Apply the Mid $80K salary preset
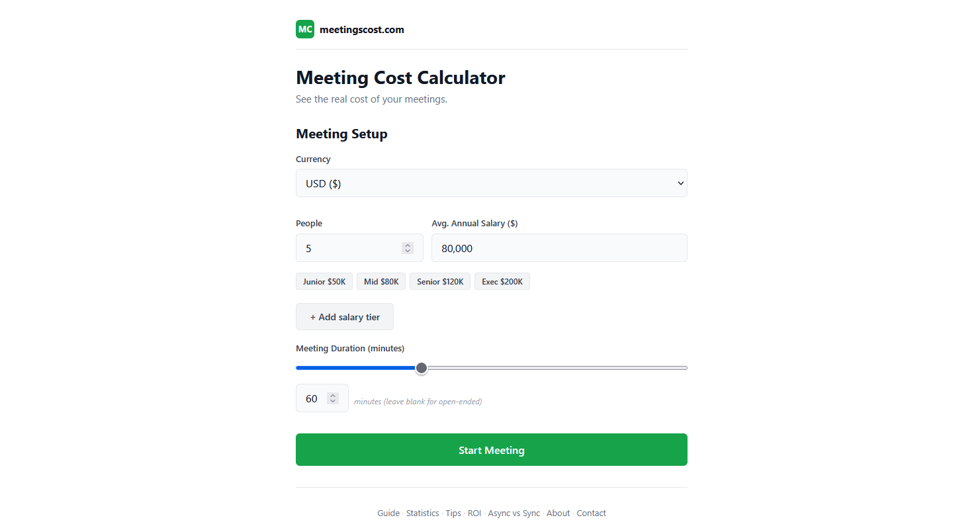This screenshot has height=530, width=980. [x=381, y=281]
